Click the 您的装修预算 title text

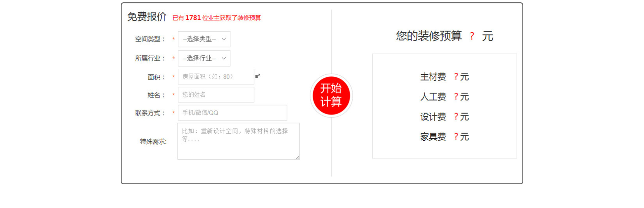pos(429,36)
